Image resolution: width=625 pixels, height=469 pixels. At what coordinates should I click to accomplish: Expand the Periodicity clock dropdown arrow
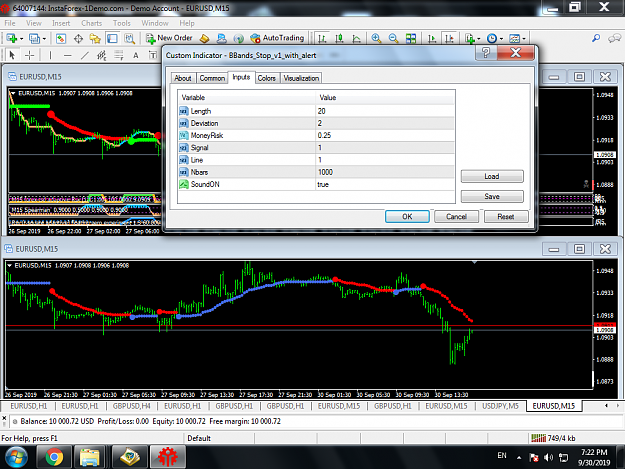pyautogui.click(x=501, y=39)
